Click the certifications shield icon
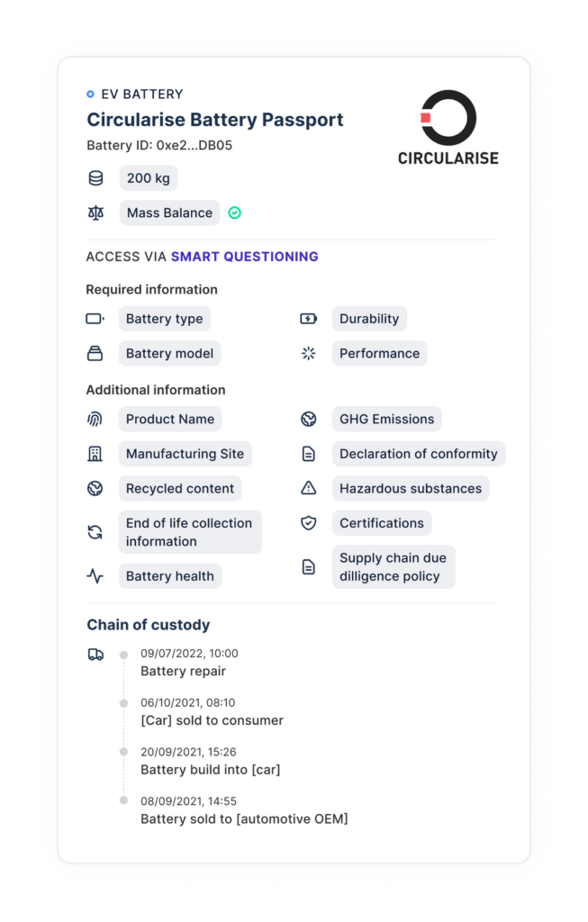This screenshot has width=588, height=922. pyautogui.click(x=309, y=523)
